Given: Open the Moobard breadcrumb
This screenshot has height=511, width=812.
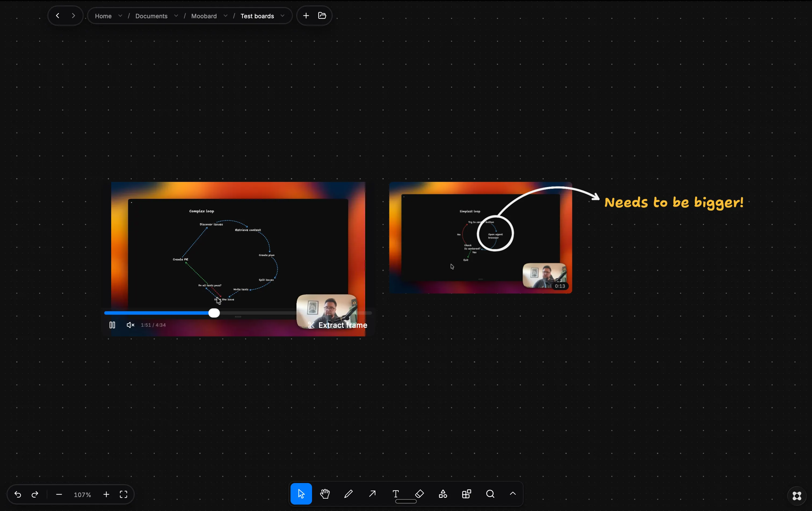Looking at the screenshot, I should click(204, 16).
